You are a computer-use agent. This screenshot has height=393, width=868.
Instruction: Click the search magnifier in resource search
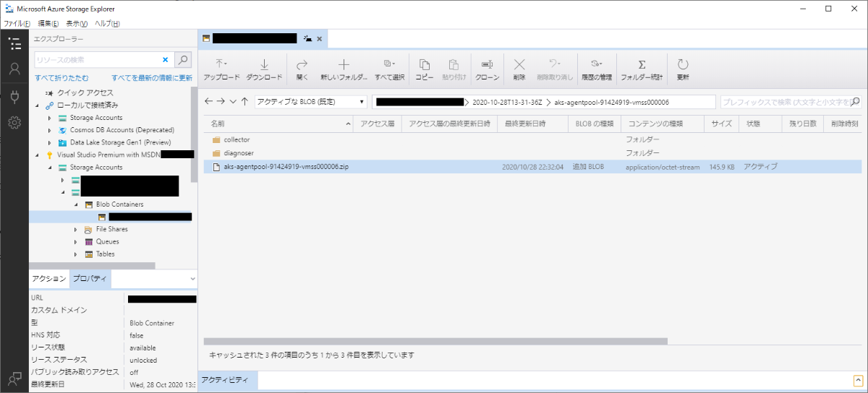point(184,60)
